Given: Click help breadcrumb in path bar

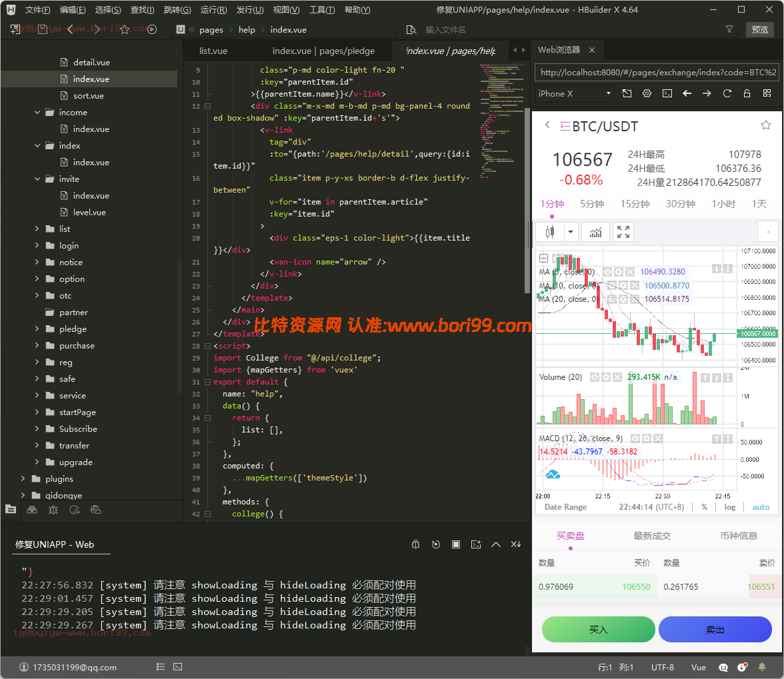Looking at the screenshot, I should pyautogui.click(x=247, y=30).
